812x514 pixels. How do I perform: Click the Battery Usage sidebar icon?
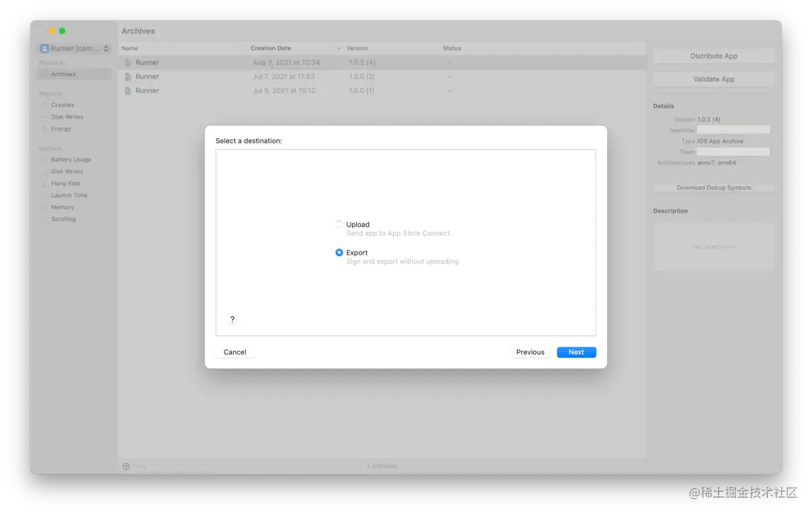point(45,160)
